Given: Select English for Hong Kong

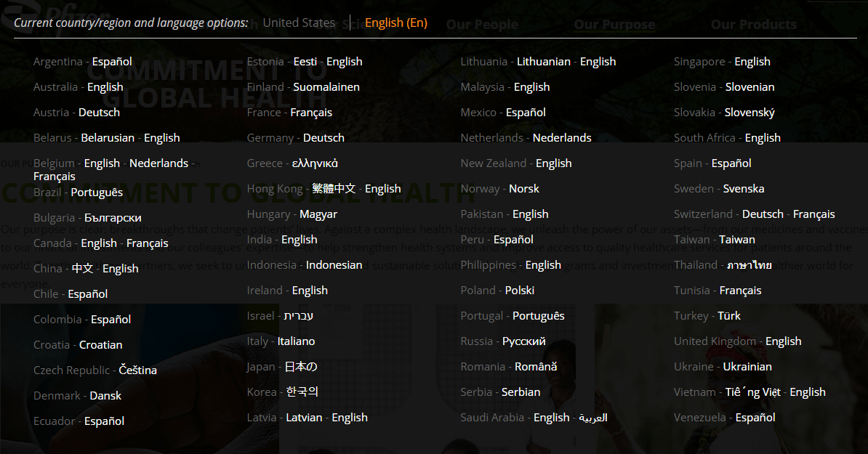Looking at the screenshot, I should tap(382, 189).
